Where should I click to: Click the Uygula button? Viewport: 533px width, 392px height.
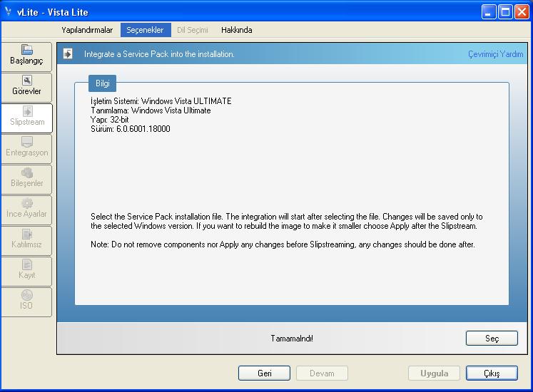click(434, 373)
